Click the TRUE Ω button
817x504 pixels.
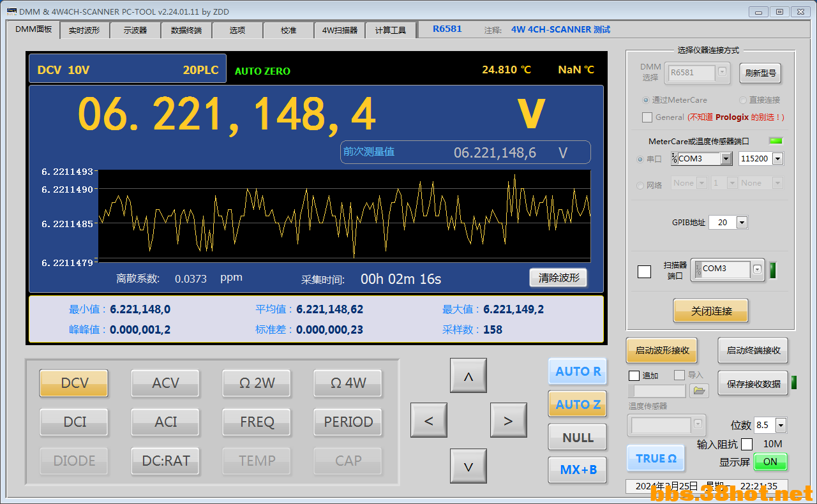pos(656,458)
